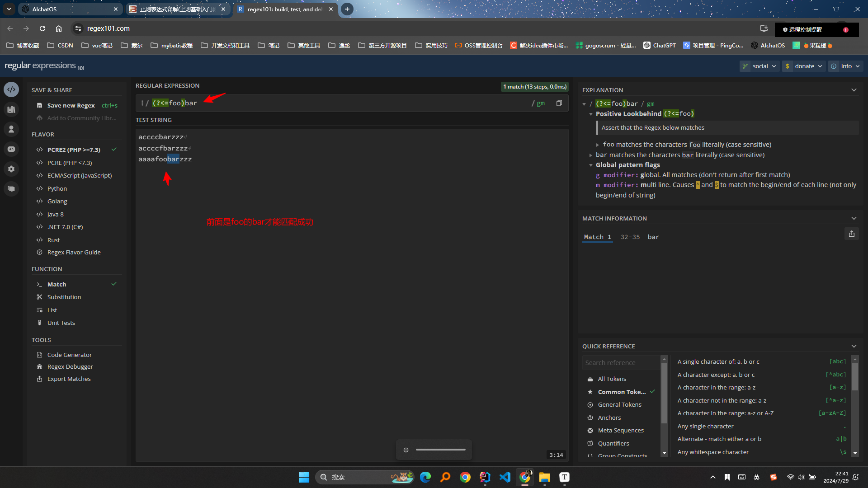The width and height of the screenshot is (868, 488).
Task: Open Code Generator tool
Action: pyautogui.click(x=69, y=355)
